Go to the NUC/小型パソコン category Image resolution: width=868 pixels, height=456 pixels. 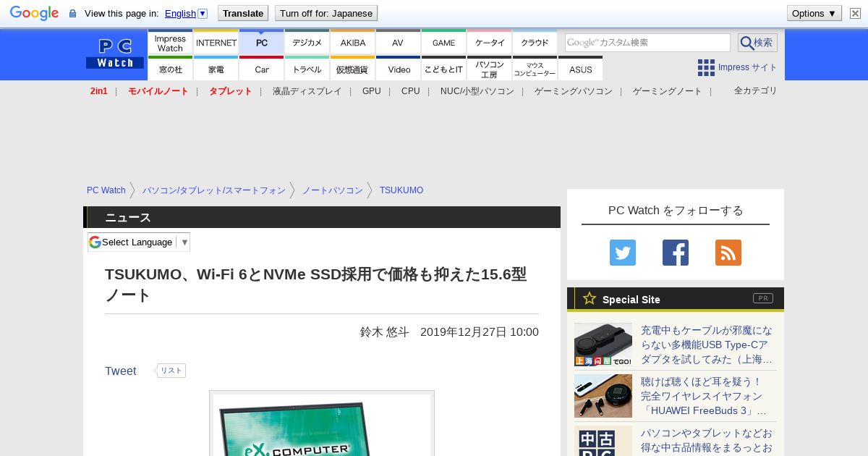[x=477, y=91]
